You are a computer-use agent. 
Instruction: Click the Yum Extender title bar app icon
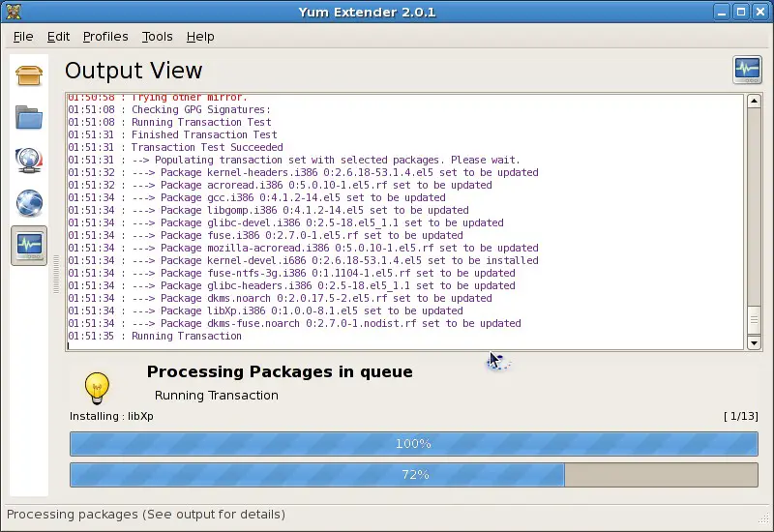(14, 12)
